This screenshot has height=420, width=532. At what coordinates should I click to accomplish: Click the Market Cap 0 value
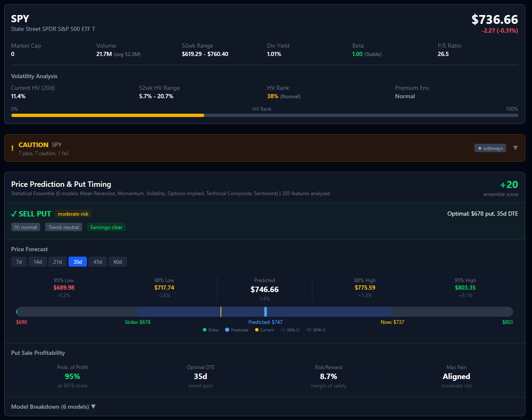(x=13, y=54)
